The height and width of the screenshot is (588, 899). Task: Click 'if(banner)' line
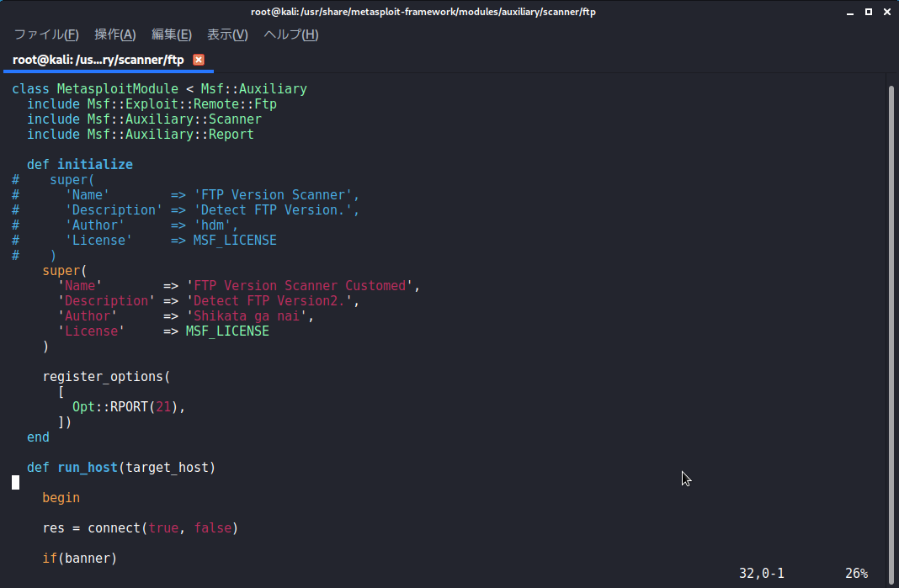(80, 559)
